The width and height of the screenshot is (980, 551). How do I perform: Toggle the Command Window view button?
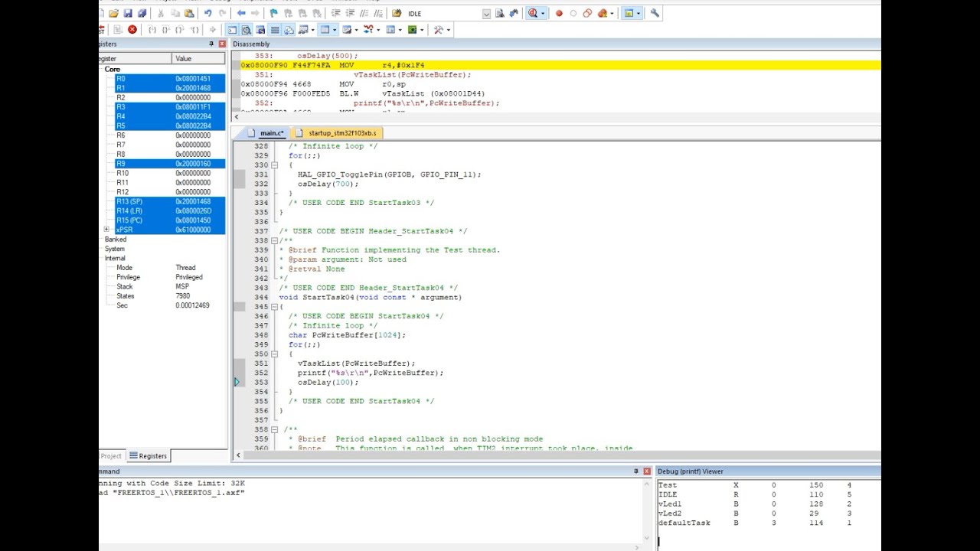[x=232, y=30]
